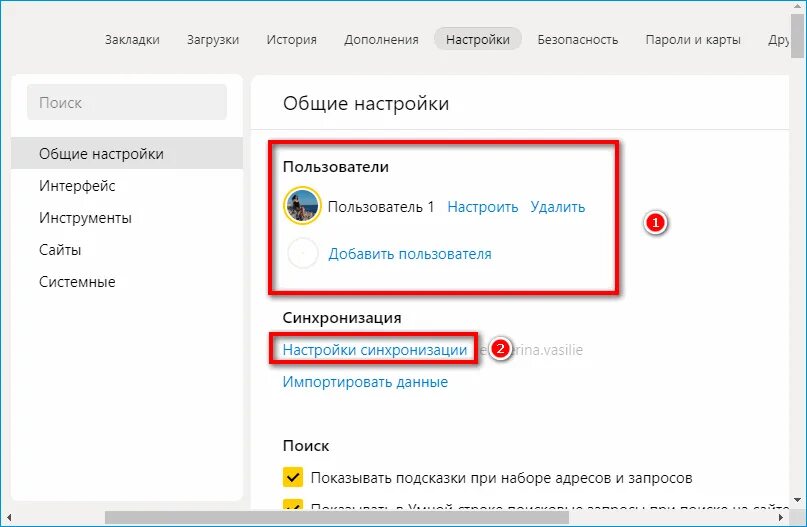Click the horizontal scrollbar left arrow
Image resolution: width=807 pixels, height=527 pixels.
click(x=9, y=517)
